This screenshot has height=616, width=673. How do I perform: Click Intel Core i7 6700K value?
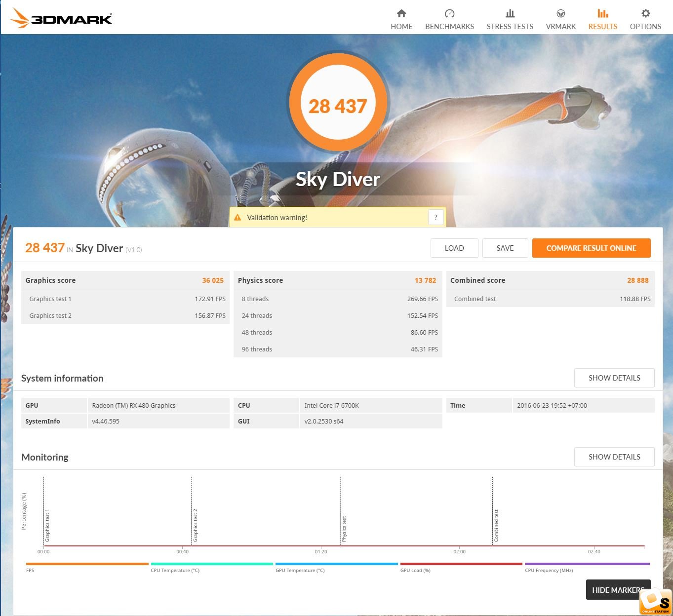coord(332,405)
